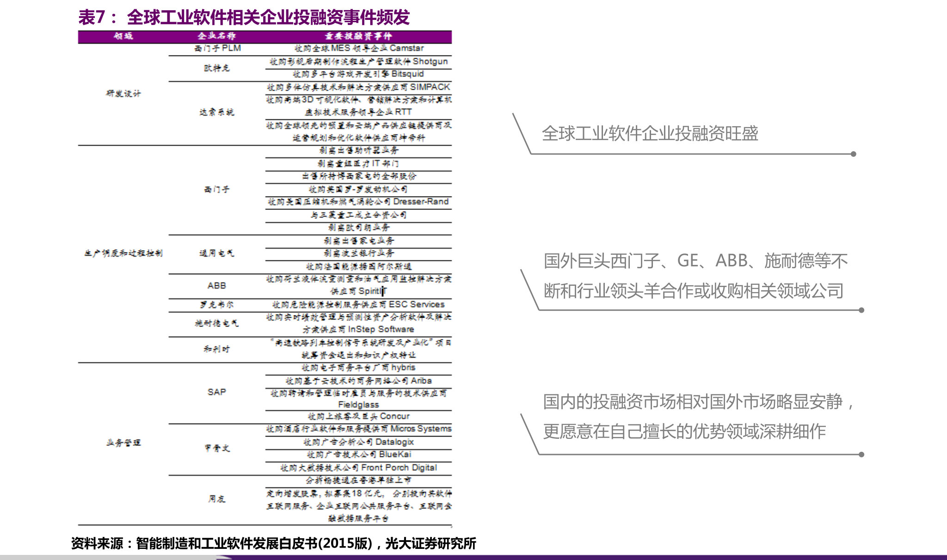The image size is (947, 560).
Task: Select the SAP company cell
Action: 216,392
